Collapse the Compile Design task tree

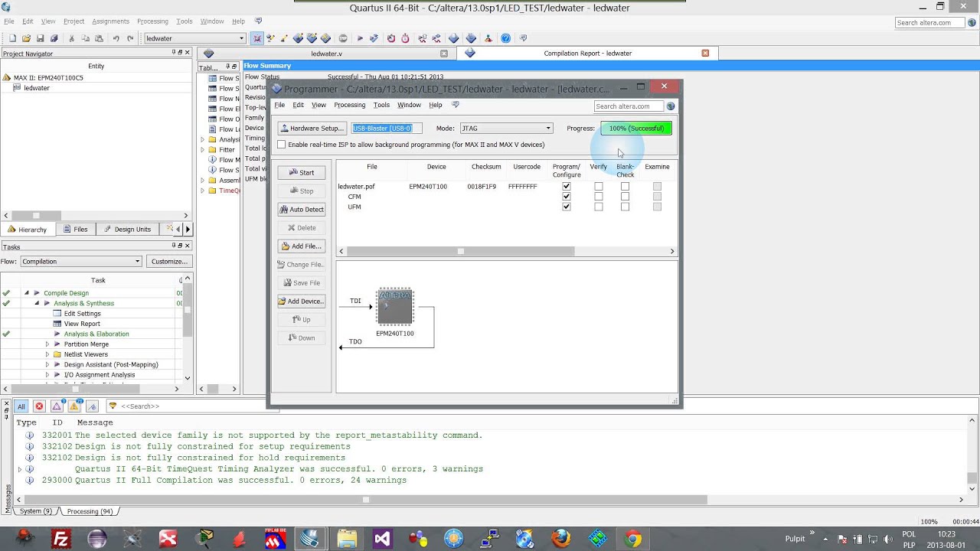[x=27, y=293]
